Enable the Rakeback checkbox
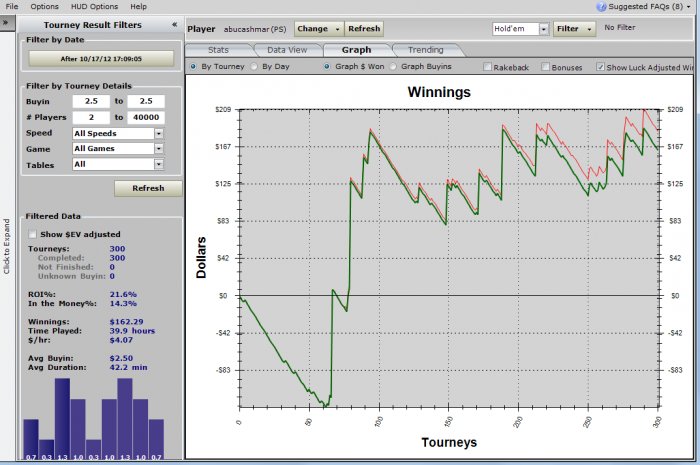The width and height of the screenshot is (700, 465). [x=488, y=67]
